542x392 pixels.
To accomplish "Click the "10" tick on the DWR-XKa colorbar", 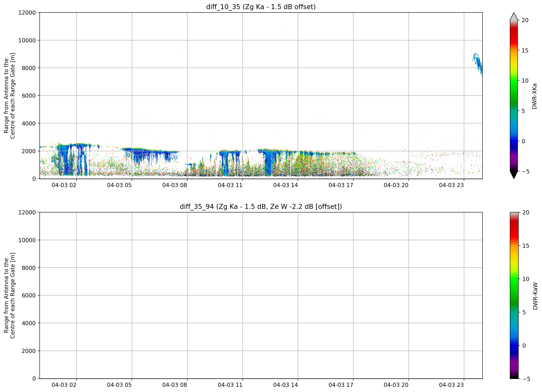I will [525, 81].
